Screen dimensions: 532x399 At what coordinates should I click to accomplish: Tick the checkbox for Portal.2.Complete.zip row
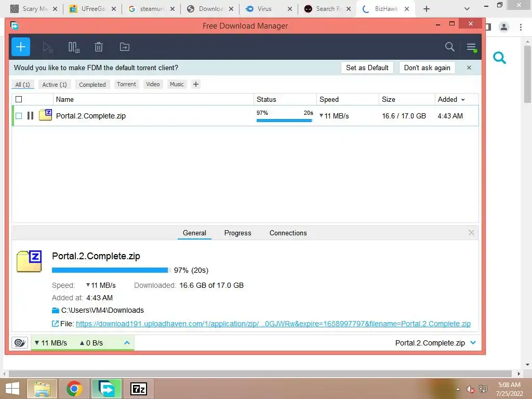[19, 116]
